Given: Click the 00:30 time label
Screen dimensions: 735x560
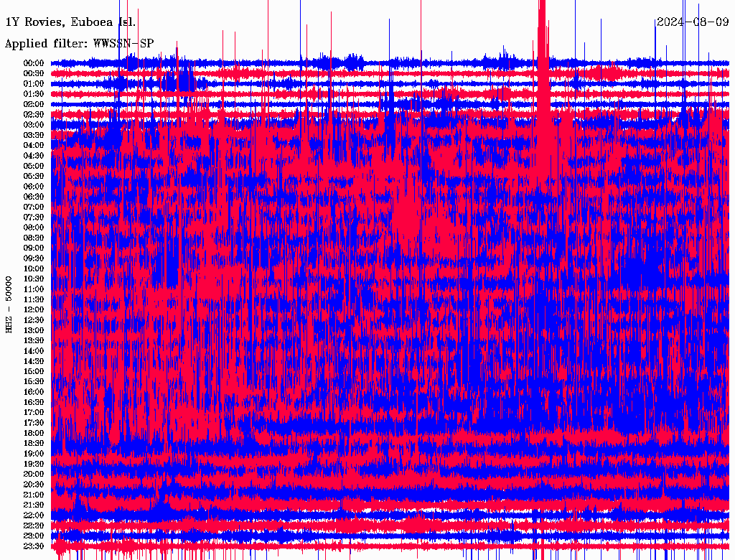Looking at the screenshot, I should click(34, 73).
